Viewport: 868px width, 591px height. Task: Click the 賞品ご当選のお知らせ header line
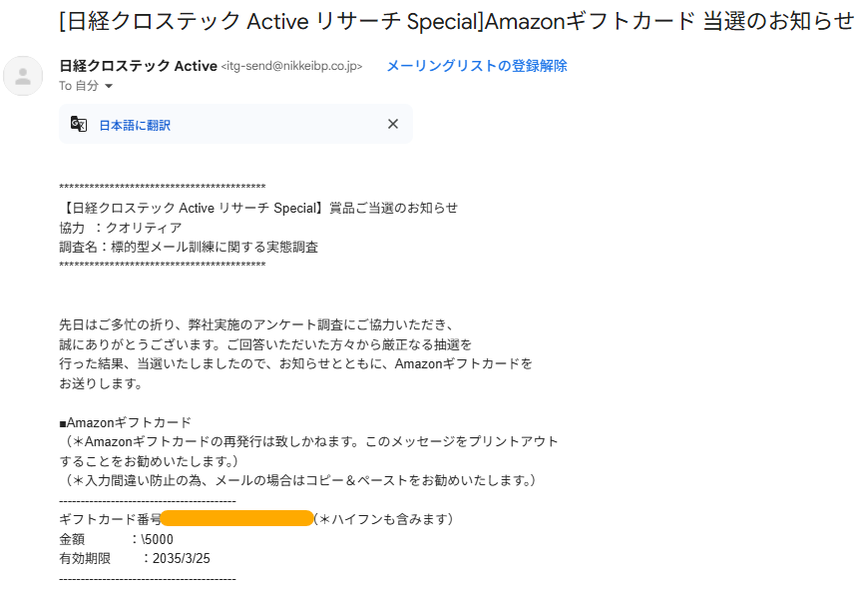pos(258,209)
